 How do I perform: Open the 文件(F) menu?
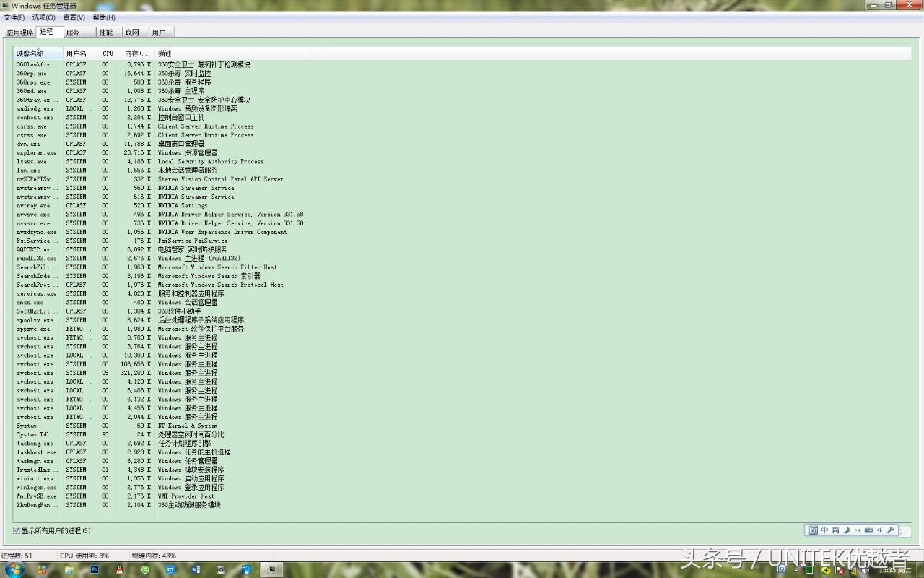(x=14, y=17)
